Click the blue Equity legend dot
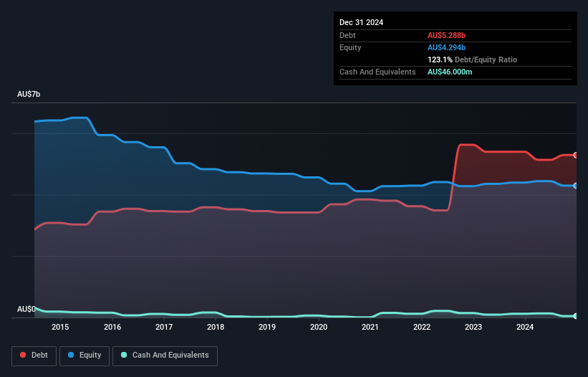The height and width of the screenshot is (377, 588). [71, 355]
